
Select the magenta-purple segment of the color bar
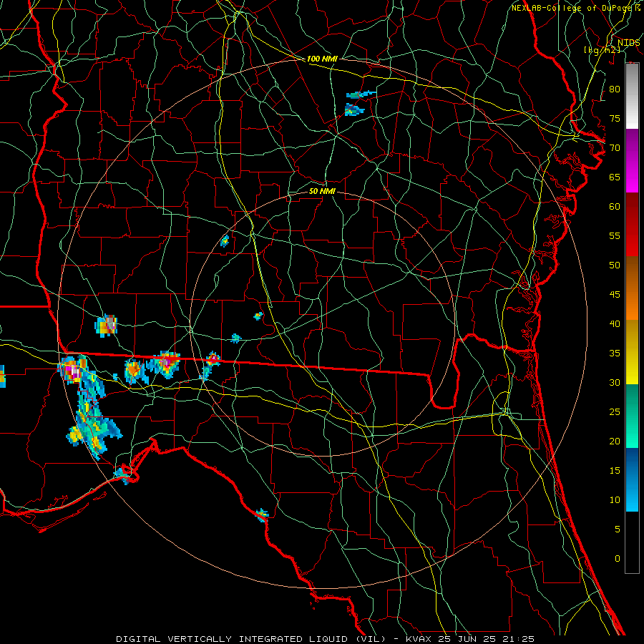click(632, 160)
